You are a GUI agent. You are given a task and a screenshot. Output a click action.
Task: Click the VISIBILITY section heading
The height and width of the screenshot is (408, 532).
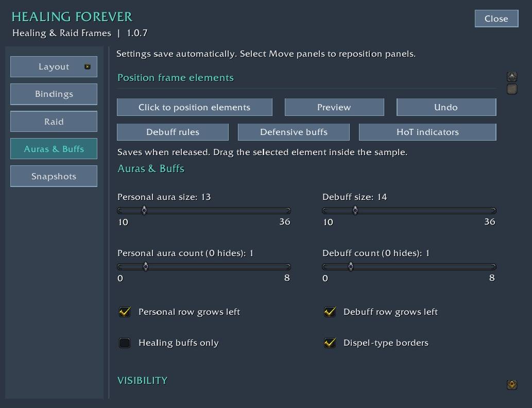point(143,381)
